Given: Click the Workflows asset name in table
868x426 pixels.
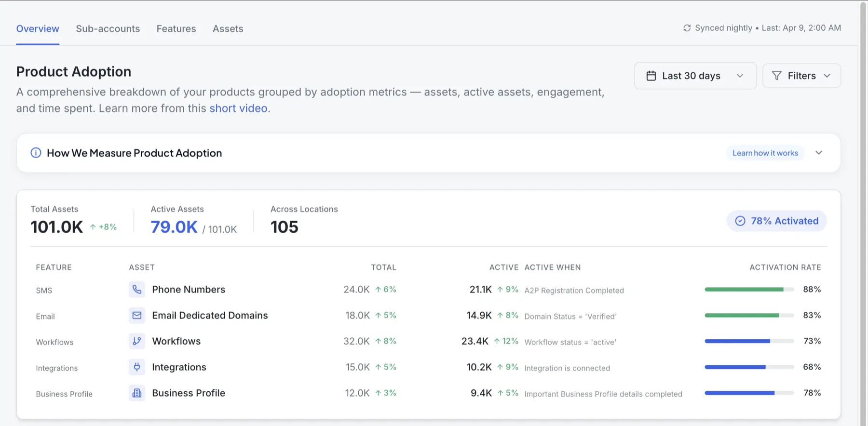Looking at the screenshot, I should [176, 341].
